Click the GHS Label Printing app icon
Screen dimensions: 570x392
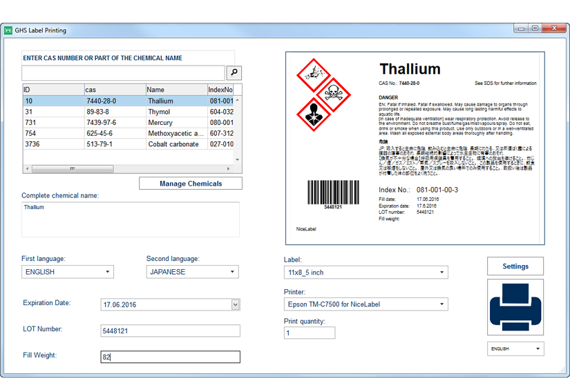[8, 30]
